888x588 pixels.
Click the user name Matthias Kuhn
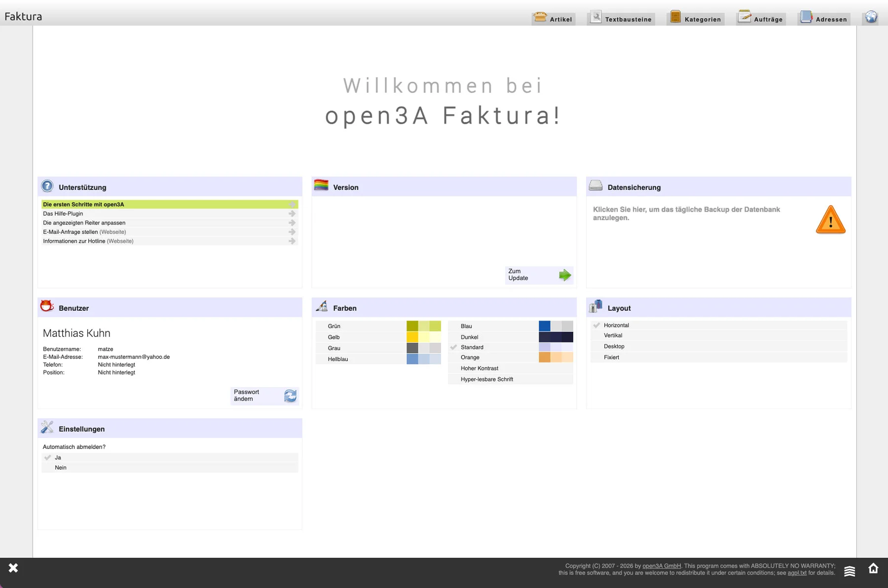pos(76,333)
